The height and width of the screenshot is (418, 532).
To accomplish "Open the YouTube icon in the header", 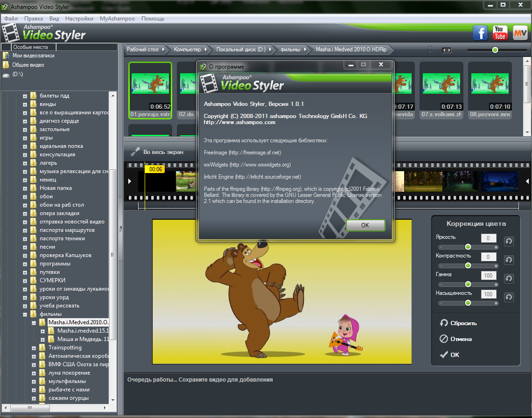I will [x=500, y=33].
